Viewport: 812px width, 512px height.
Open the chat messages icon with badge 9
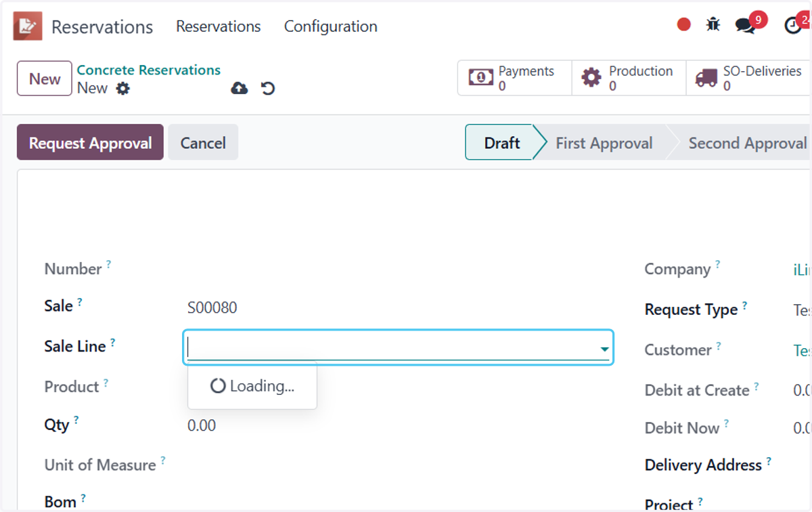point(746,26)
